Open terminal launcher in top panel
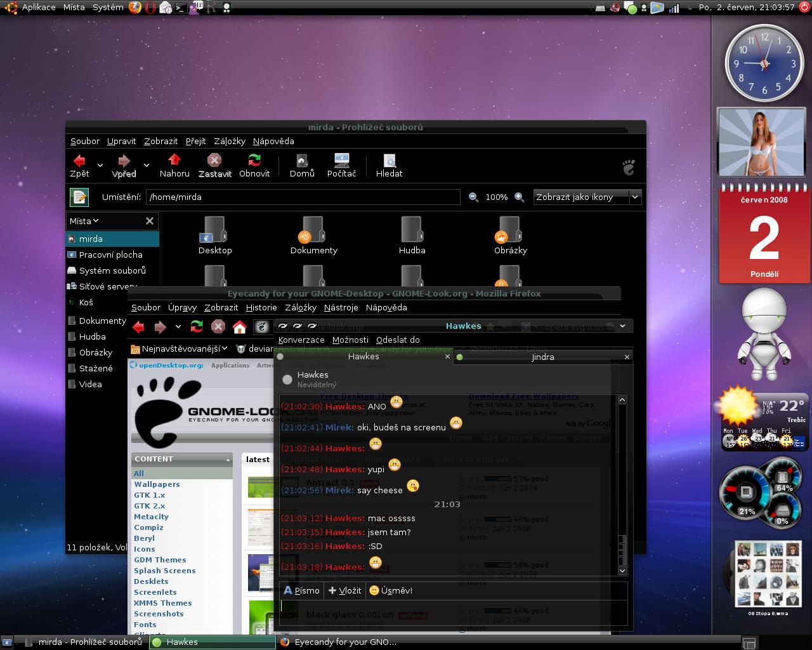The image size is (812, 650). tap(181, 8)
